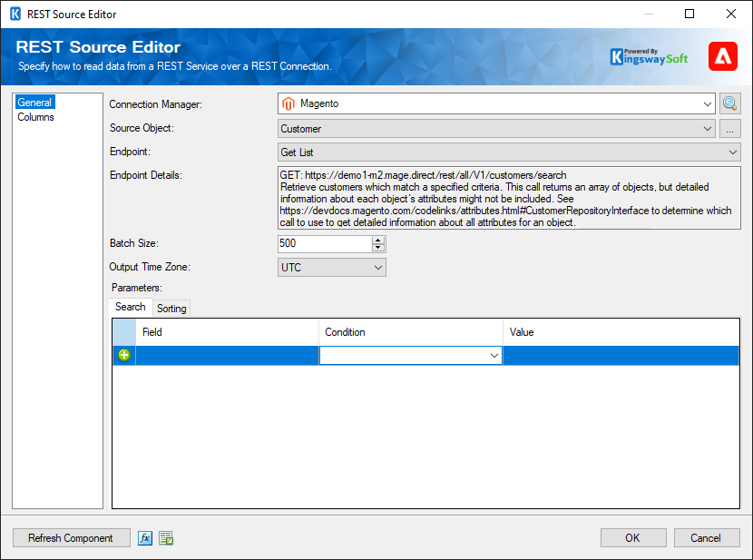The image size is (753, 560).
Task: Click the Connection Manager label
Action: click(156, 104)
